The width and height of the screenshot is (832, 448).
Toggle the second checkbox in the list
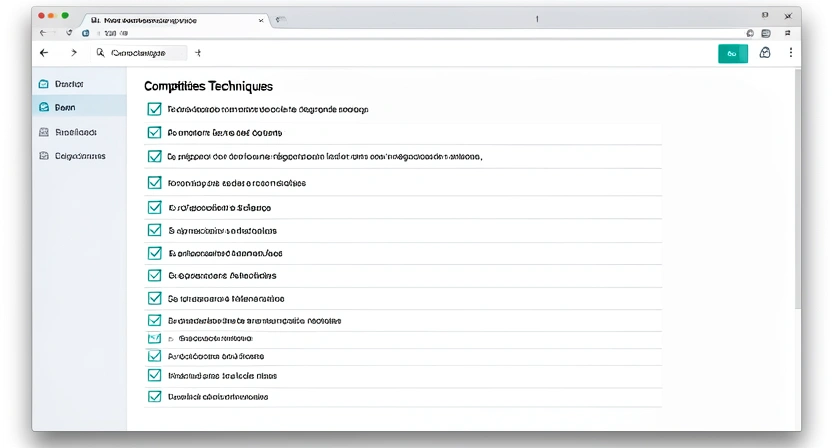click(154, 132)
